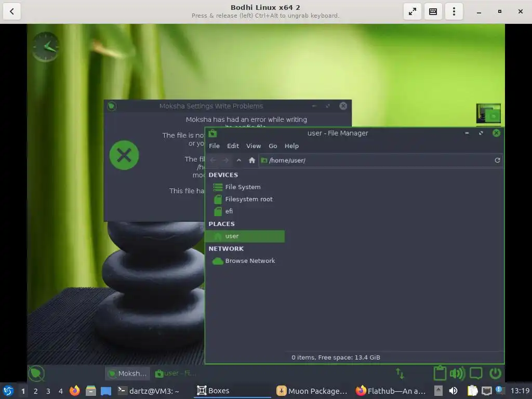Viewport: 532px width, 399px height.
Task: Switch to Muon Package... window
Action: pos(312,391)
